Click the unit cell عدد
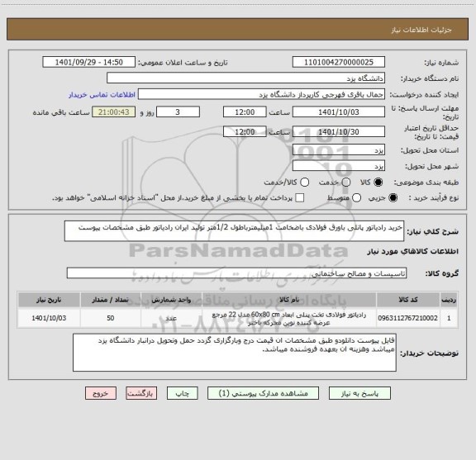The height and width of the screenshot is (460, 476). (171, 318)
